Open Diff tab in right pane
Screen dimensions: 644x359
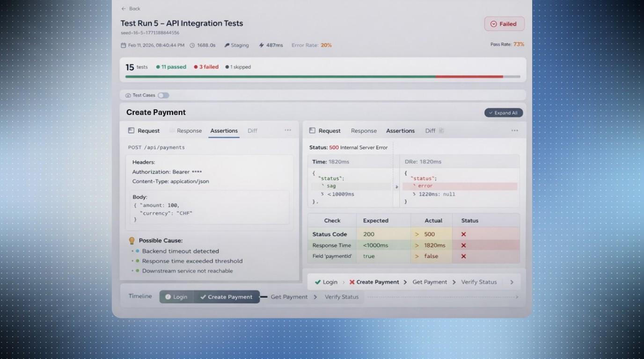coord(430,131)
